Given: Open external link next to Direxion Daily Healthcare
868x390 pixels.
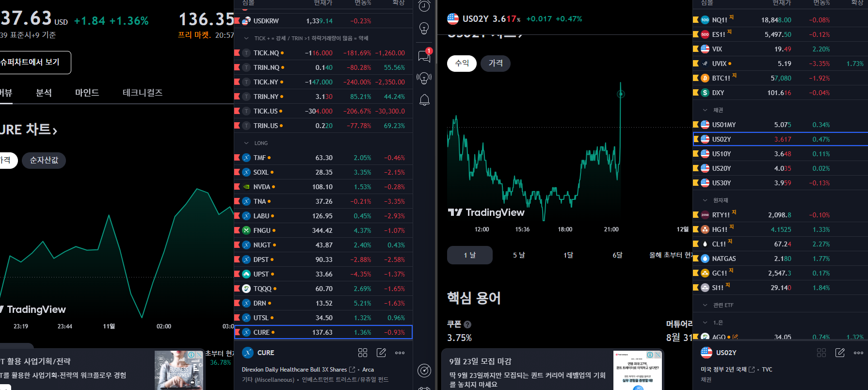Looking at the screenshot, I should tap(352, 370).
